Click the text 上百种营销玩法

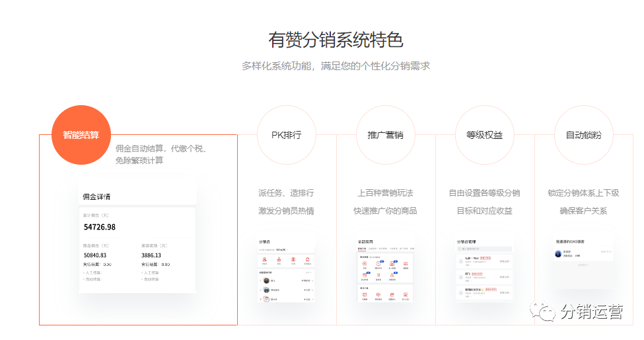[385, 192]
